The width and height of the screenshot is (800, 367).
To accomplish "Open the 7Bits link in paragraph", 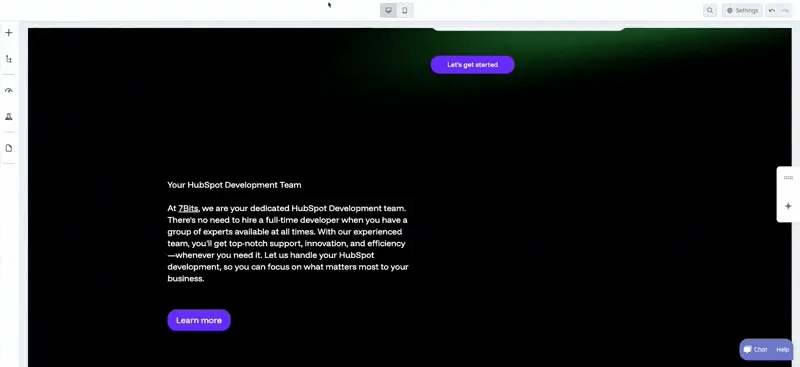I will point(188,208).
